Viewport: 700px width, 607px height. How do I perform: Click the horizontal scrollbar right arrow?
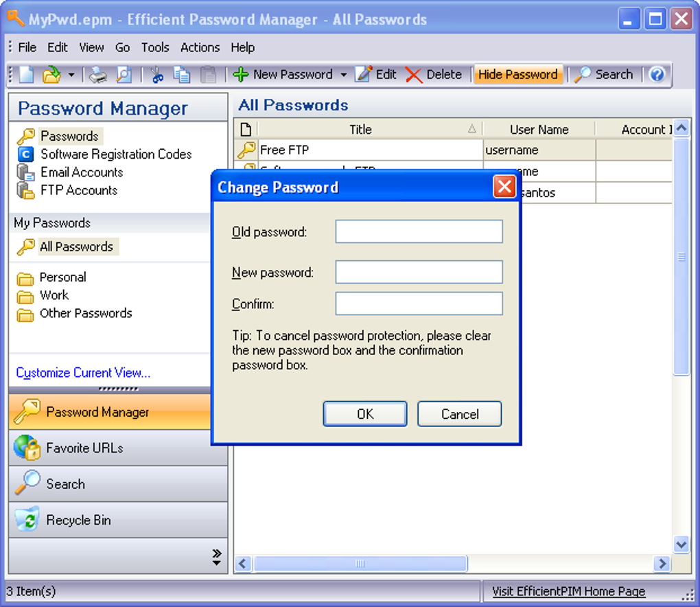tap(662, 564)
